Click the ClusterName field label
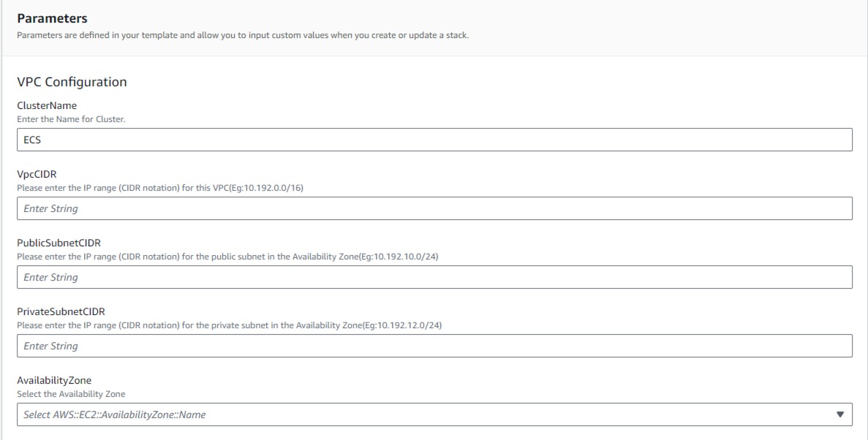This screenshot has height=440, width=868. pos(47,105)
